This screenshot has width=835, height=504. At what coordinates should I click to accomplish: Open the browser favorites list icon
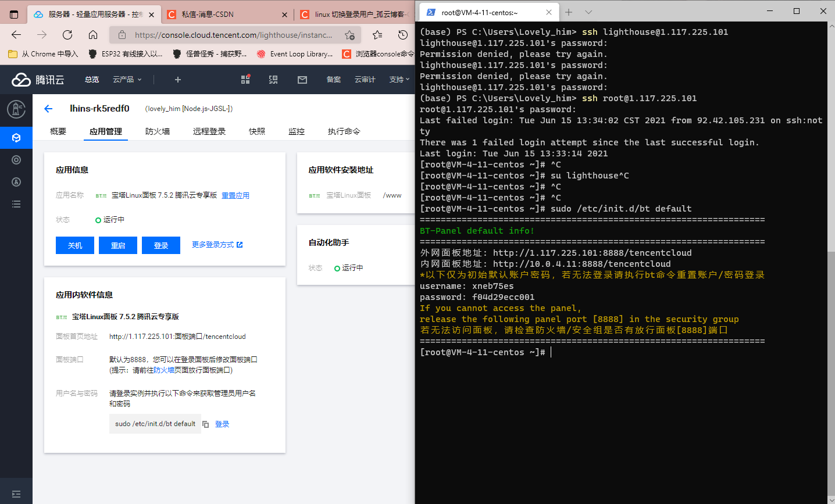coord(377,35)
